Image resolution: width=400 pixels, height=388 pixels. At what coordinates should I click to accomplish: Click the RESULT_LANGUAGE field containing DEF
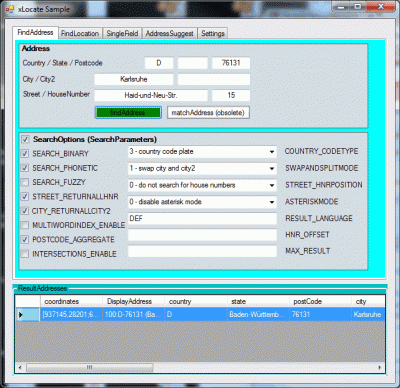(x=202, y=219)
